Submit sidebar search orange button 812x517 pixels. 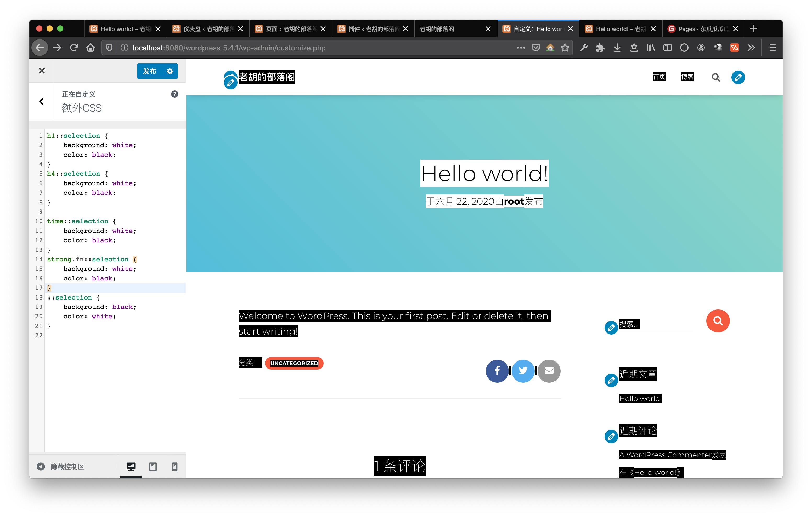point(718,321)
